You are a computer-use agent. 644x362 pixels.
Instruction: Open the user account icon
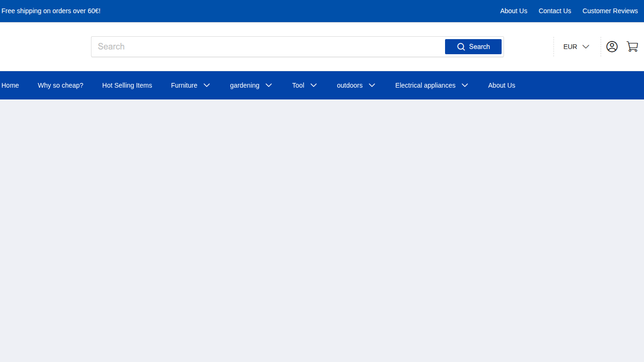(x=612, y=47)
